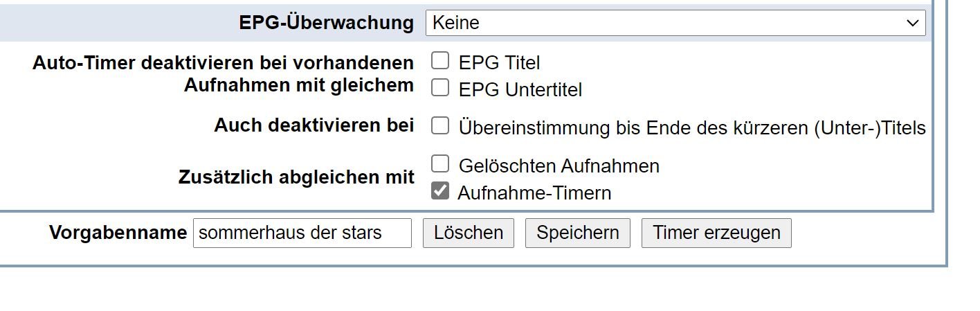Click the EPG Titel label text
The height and width of the screenshot is (311, 980).
[x=499, y=63]
